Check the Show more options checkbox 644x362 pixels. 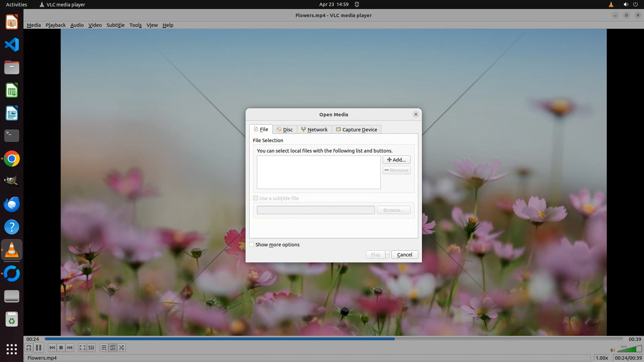(x=252, y=245)
